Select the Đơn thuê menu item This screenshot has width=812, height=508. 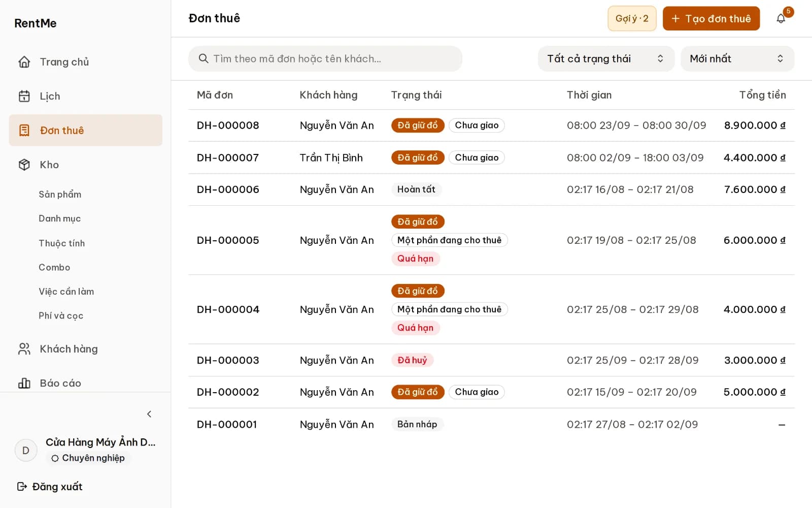86,131
